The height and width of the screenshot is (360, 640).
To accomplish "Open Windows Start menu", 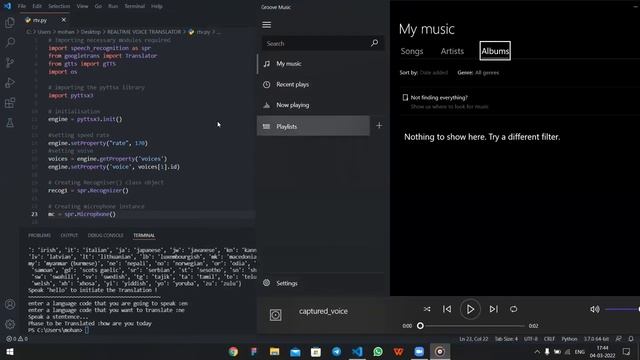I will tap(10, 351).
